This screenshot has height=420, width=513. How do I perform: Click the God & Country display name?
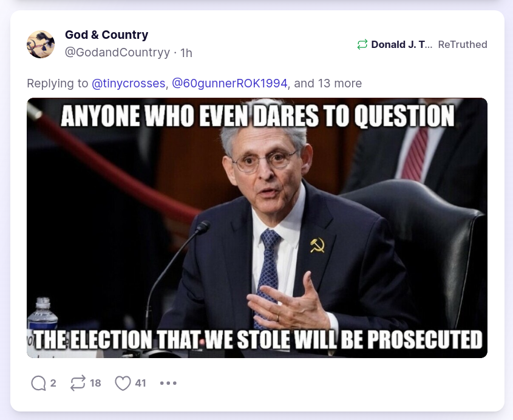(x=107, y=35)
